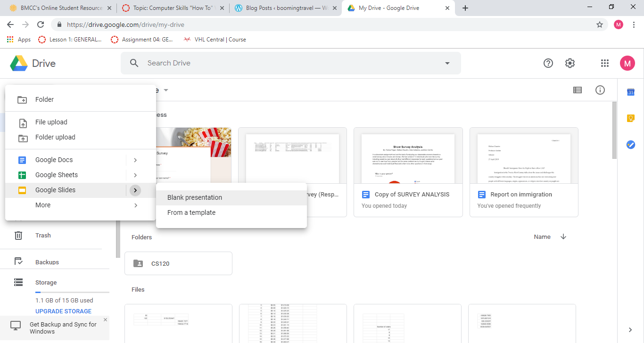Bookmark this page with the star icon

[600, 24]
